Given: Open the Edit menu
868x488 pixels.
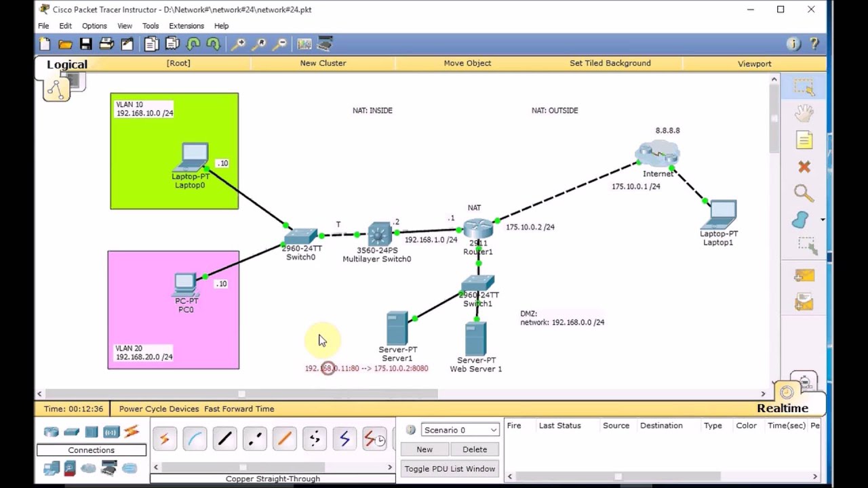Looking at the screenshot, I should tap(65, 26).
